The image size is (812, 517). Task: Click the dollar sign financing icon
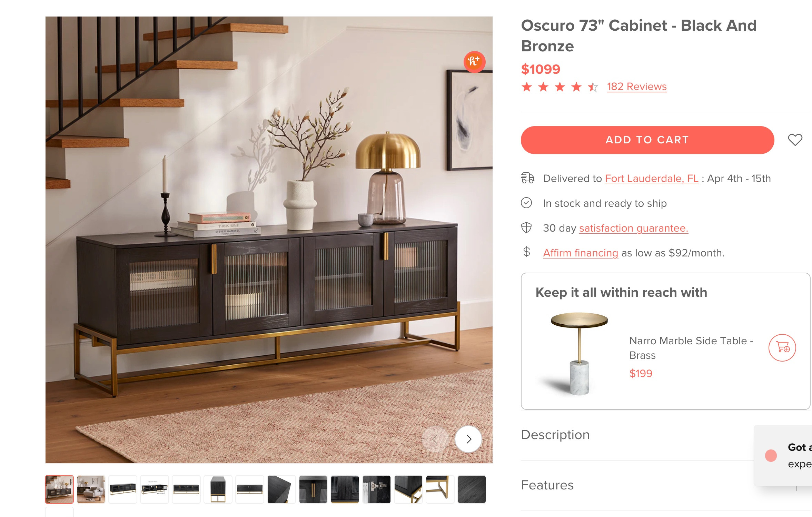[526, 252]
